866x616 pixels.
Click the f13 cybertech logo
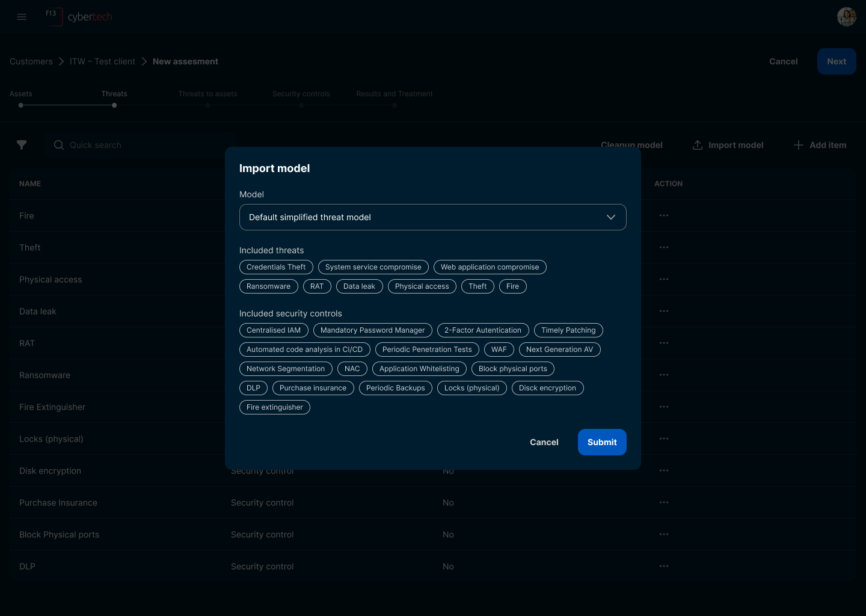(79, 17)
